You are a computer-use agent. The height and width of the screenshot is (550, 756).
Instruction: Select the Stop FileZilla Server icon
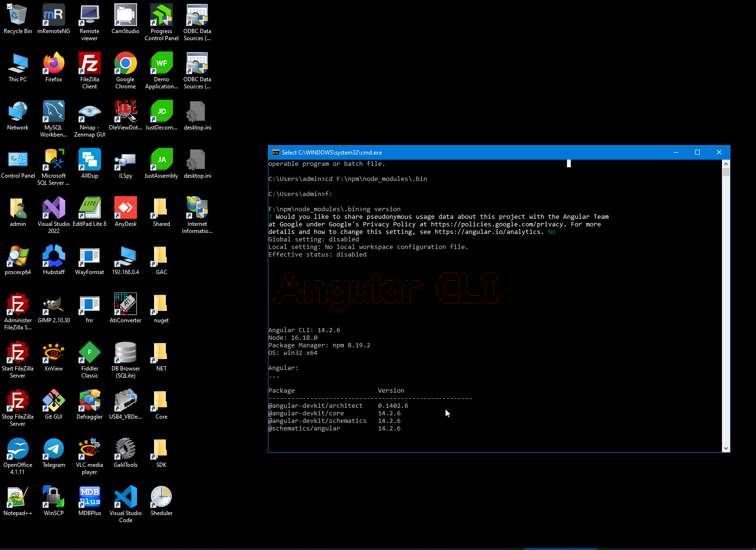click(x=17, y=408)
